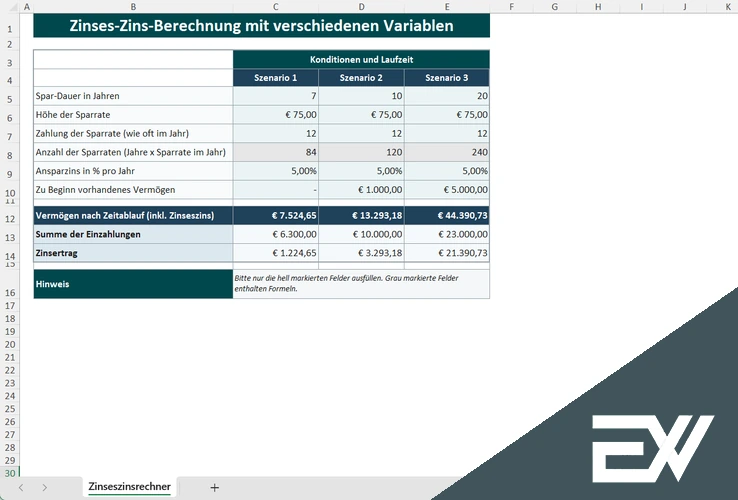This screenshot has width=738, height=500.
Task: Select the € 1.000,00 starting capital cell
Action: point(361,190)
